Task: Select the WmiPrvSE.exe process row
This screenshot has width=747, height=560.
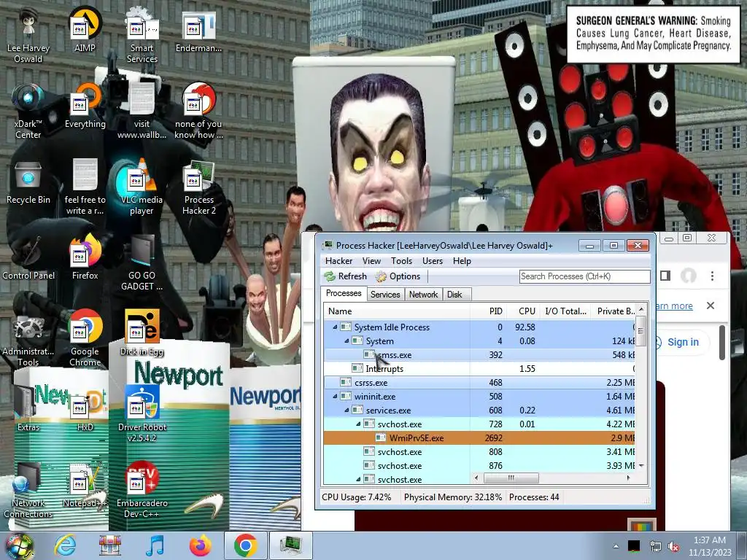Action: point(479,437)
